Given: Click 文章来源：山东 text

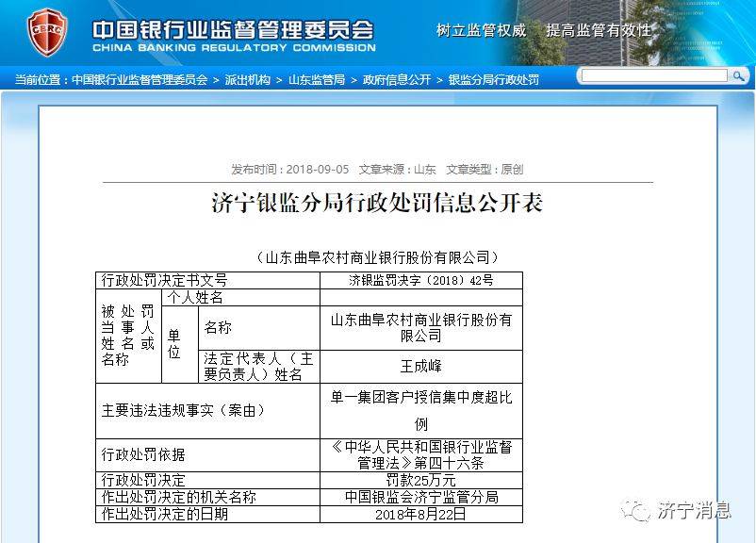Looking at the screenshot, I should [397, 170].
